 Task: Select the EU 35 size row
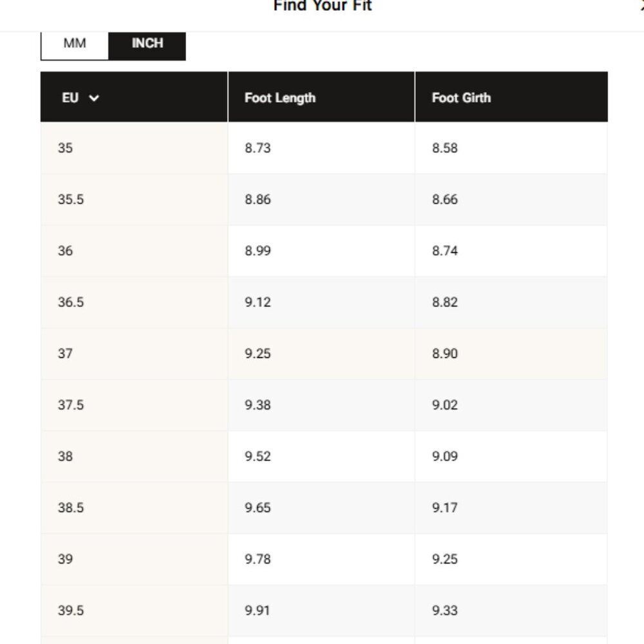(324, 148)
